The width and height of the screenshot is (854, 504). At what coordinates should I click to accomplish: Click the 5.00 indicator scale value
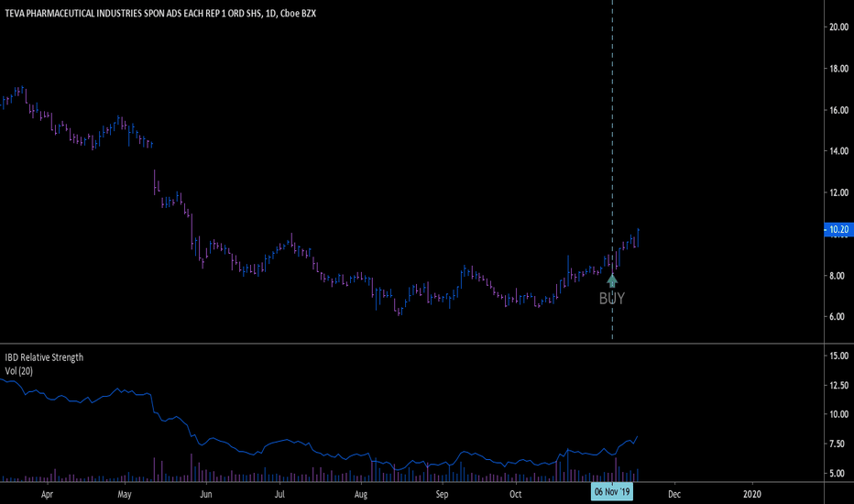tap(838, 473)
